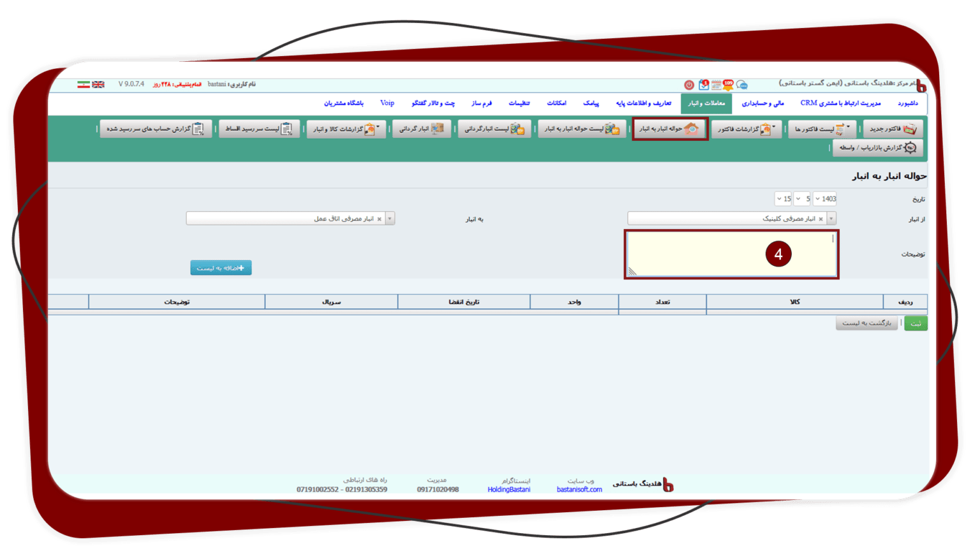The width and height of the screenshot is (980, 551).
Task: Click the واحد column header
Action: point(574,302)
